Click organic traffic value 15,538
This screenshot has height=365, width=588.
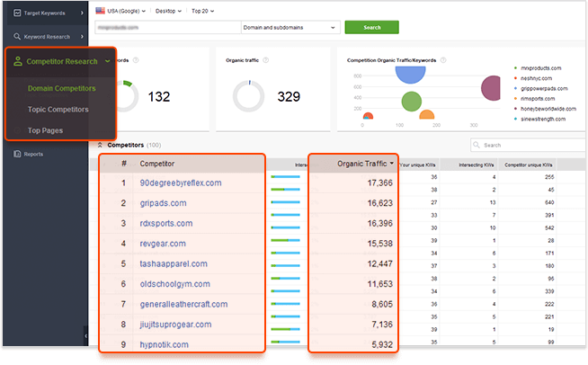tap(380, 244)
